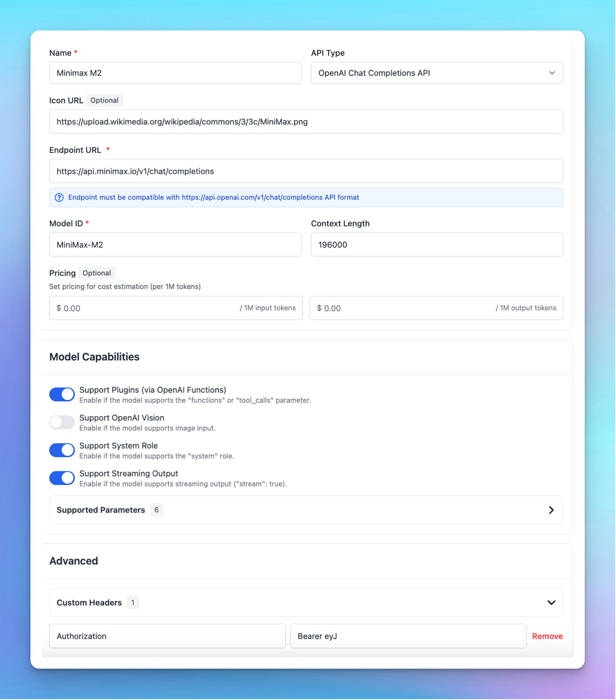Click the info icon in endpoint notice
Viewport: 616px width, 700px height.
59,197
